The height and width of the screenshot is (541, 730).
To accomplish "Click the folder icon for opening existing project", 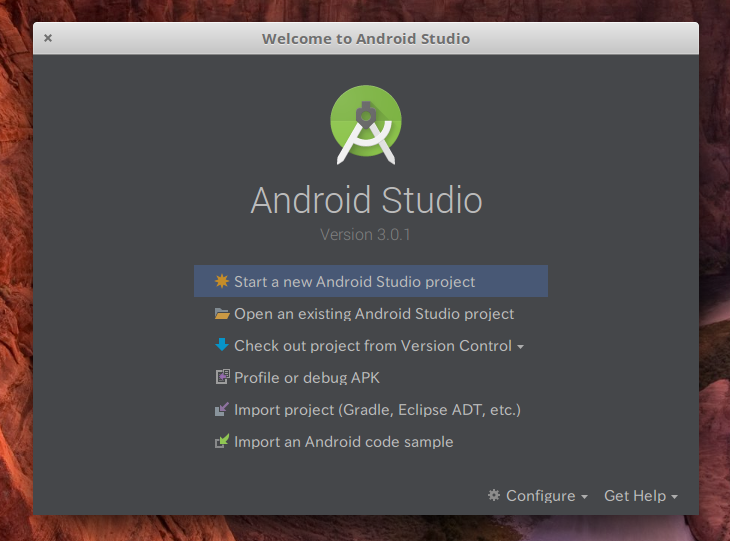I will pos(222,314).
